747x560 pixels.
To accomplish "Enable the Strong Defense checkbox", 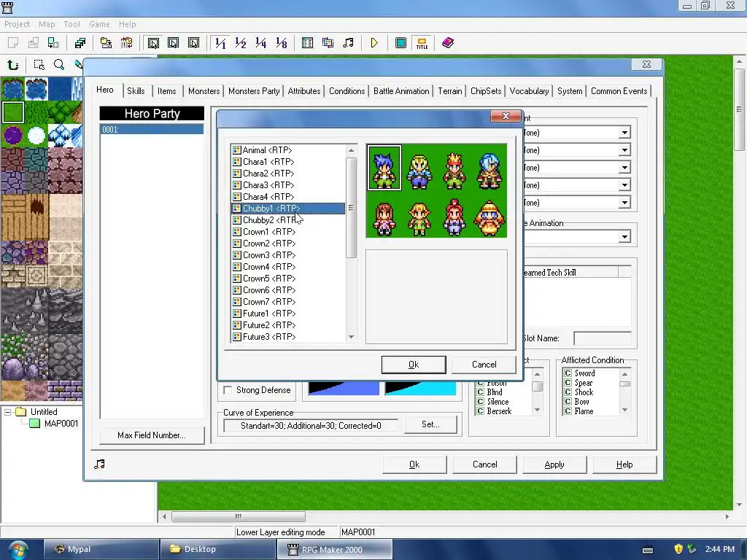I will 228,390.
